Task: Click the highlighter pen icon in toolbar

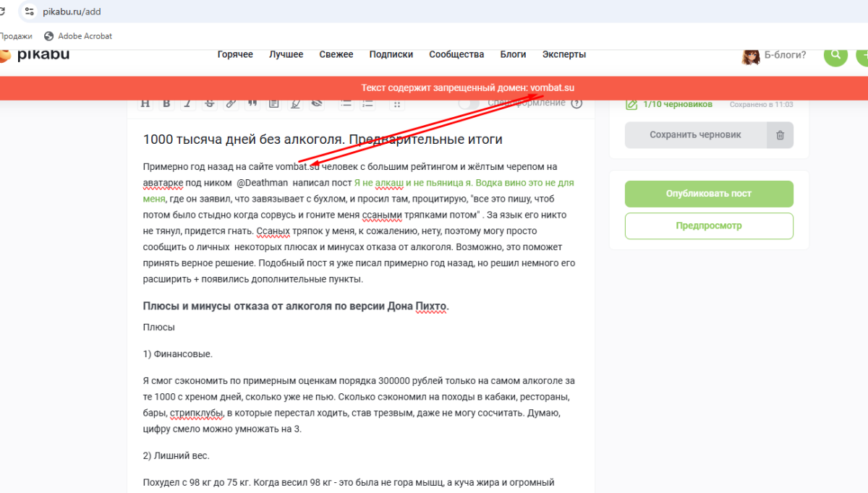Action: [295, 104]
